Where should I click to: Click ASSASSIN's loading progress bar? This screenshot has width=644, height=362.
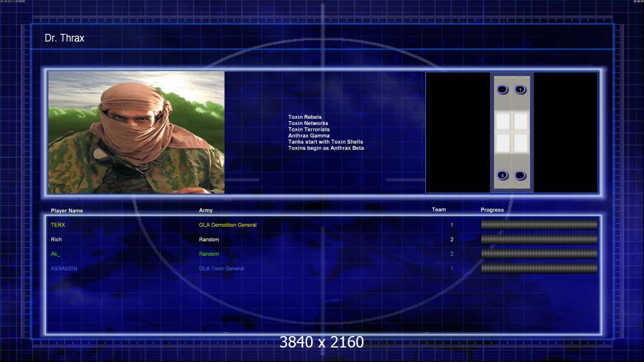point(539,268)
